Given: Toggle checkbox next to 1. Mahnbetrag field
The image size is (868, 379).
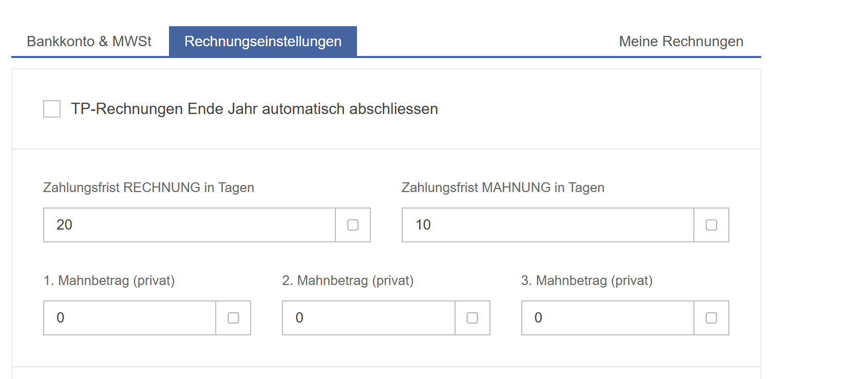Looking at the screenshot, I should [233, 318].
